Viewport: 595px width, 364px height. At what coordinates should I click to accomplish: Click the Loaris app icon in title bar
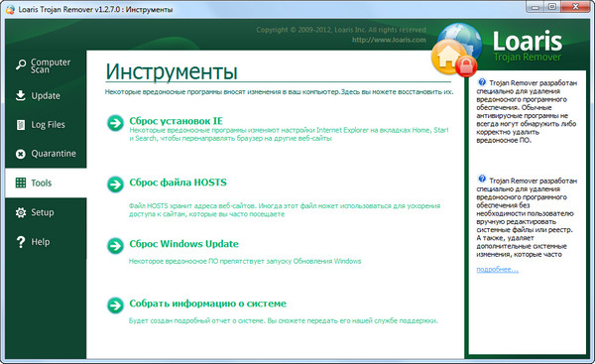tap(10, 10)
